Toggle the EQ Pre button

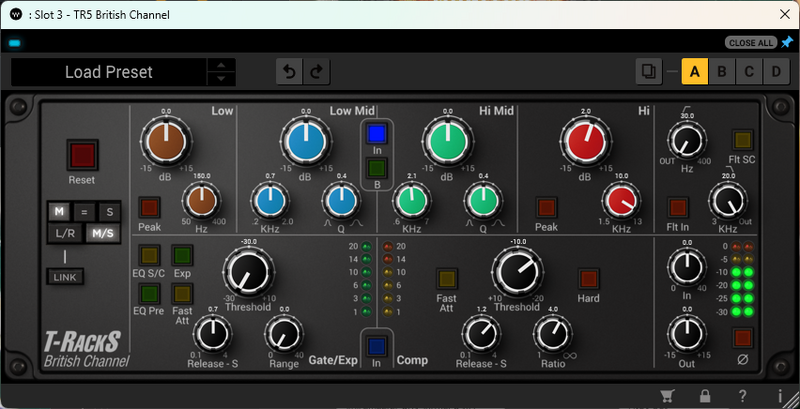pyautogui.click(x=149, y=294)
